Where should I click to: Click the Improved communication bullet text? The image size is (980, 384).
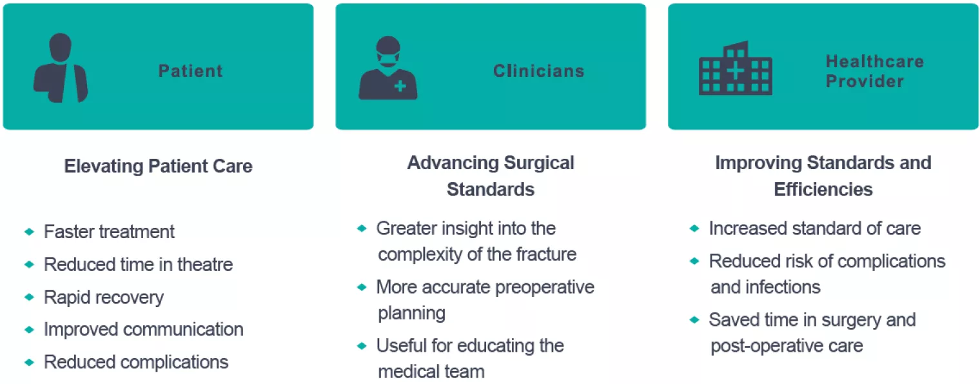143,330
